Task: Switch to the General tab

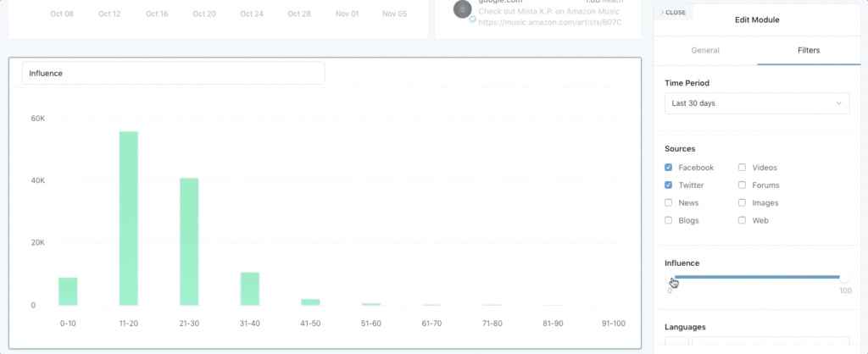Action: pos(705,50)
